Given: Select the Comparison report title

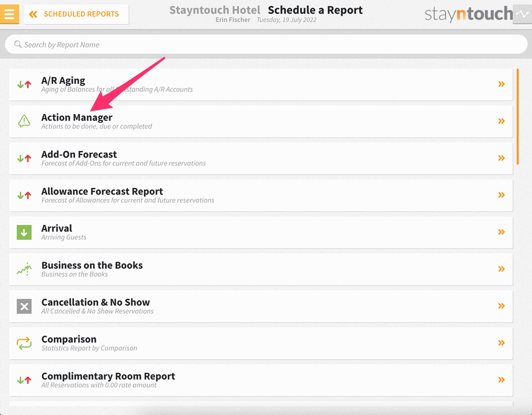Looking at the screenshot, I should tap(69, 339).
